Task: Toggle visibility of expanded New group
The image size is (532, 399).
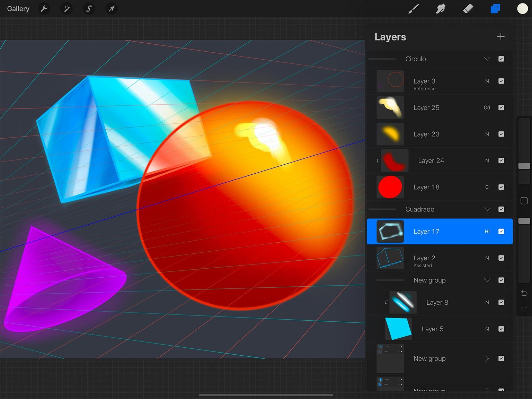Action: (x=501, y=280)
